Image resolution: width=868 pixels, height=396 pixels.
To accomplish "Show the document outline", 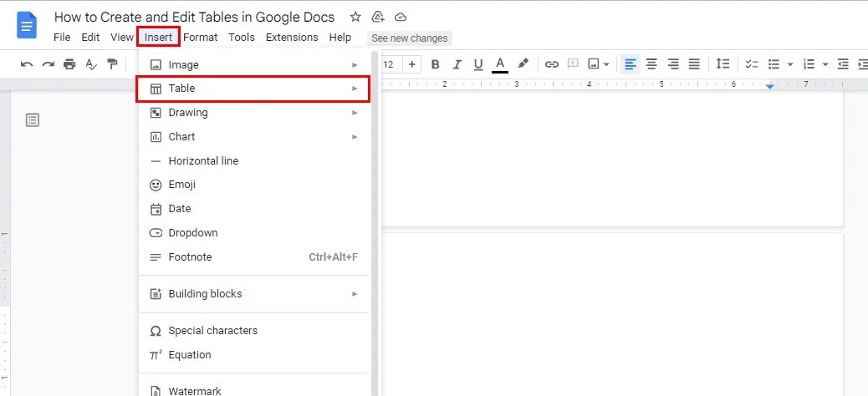I will pyautogui.click(x=33, y=120).
